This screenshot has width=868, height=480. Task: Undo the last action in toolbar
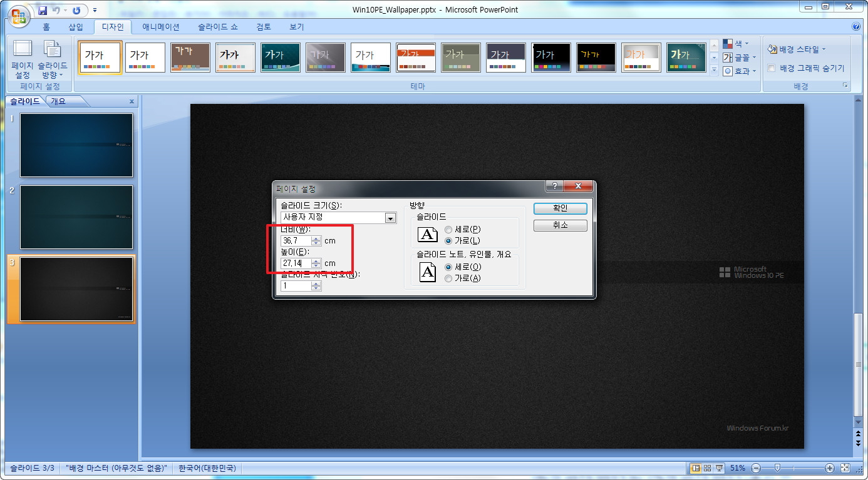coord(56,10)
